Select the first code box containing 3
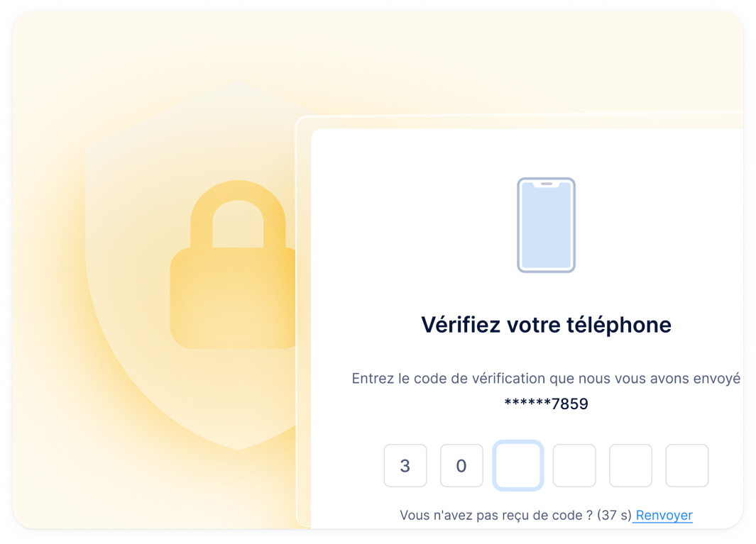 405,466
